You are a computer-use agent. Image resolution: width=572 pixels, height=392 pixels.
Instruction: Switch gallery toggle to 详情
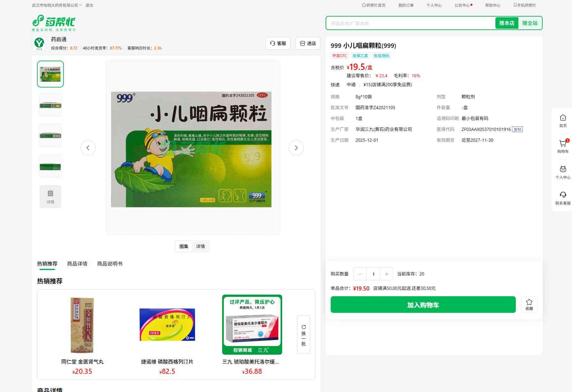tap(200, 246)
